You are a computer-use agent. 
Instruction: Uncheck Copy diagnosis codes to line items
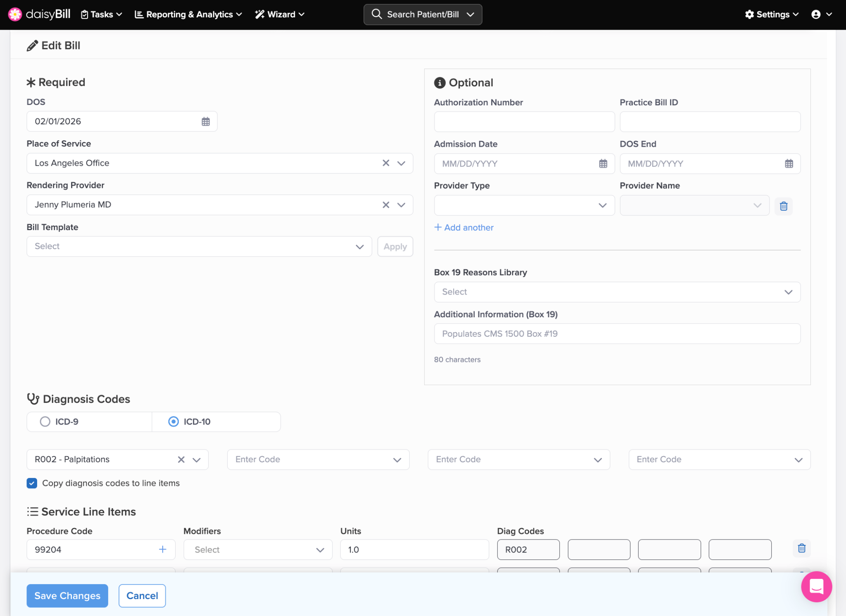coord(32,483)
